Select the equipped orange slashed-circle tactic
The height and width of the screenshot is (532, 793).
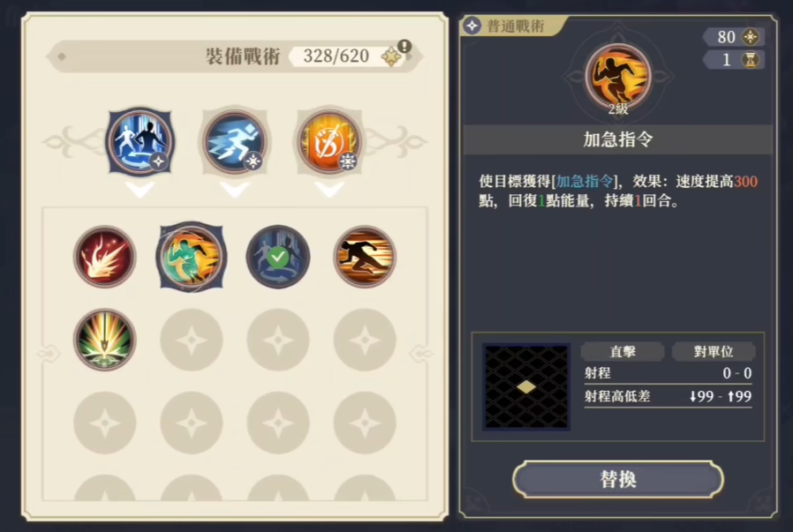pyautogui.click(x=329, y=142)
